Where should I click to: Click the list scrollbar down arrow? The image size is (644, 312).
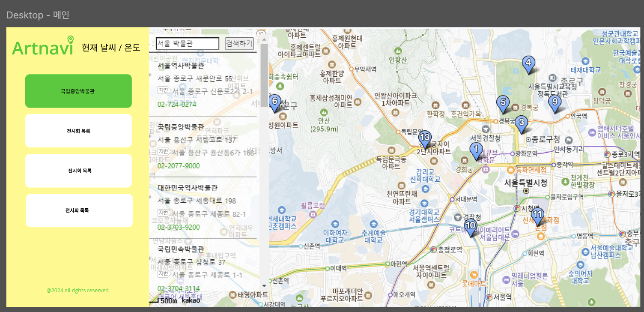264,286
